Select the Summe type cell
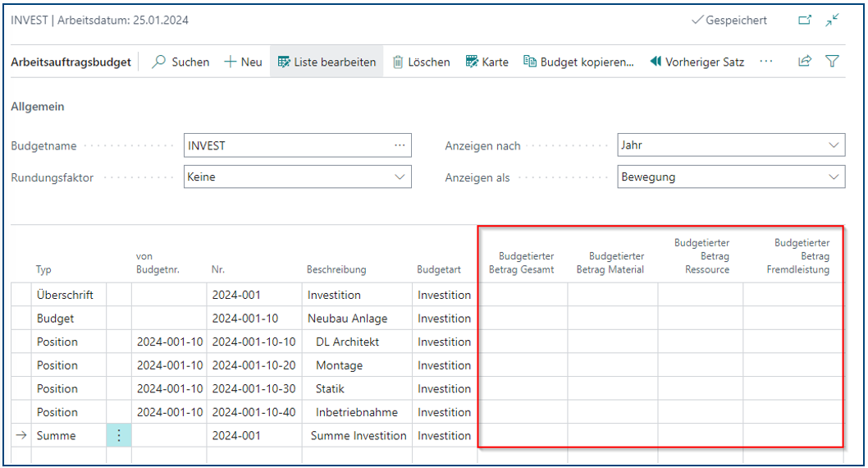 coord(69,435)
